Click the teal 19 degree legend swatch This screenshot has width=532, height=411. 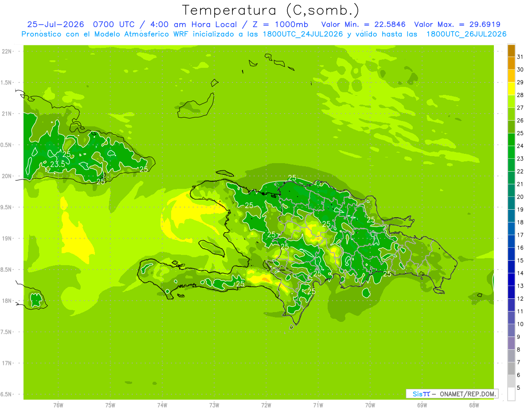pos(511,203)
